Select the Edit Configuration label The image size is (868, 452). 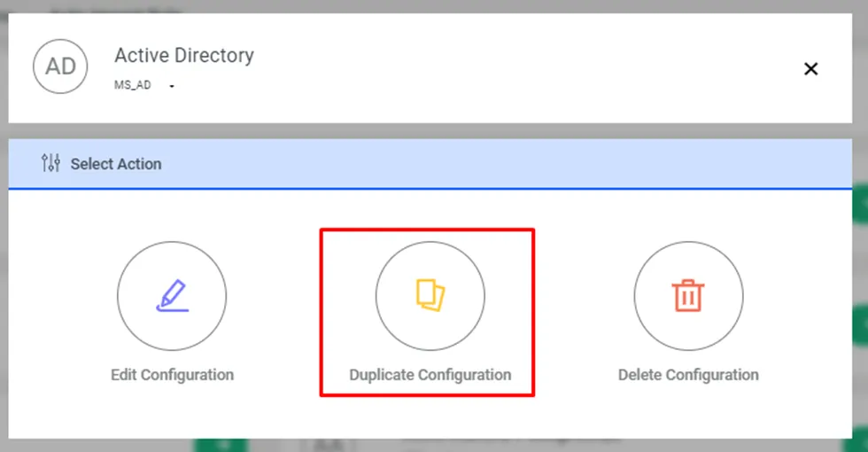point(172,375)
